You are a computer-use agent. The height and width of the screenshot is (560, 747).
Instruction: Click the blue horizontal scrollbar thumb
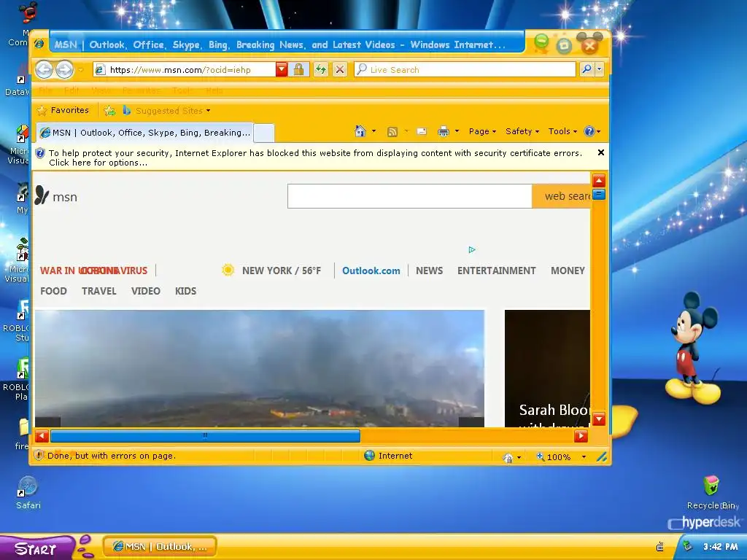click(205, 436)
